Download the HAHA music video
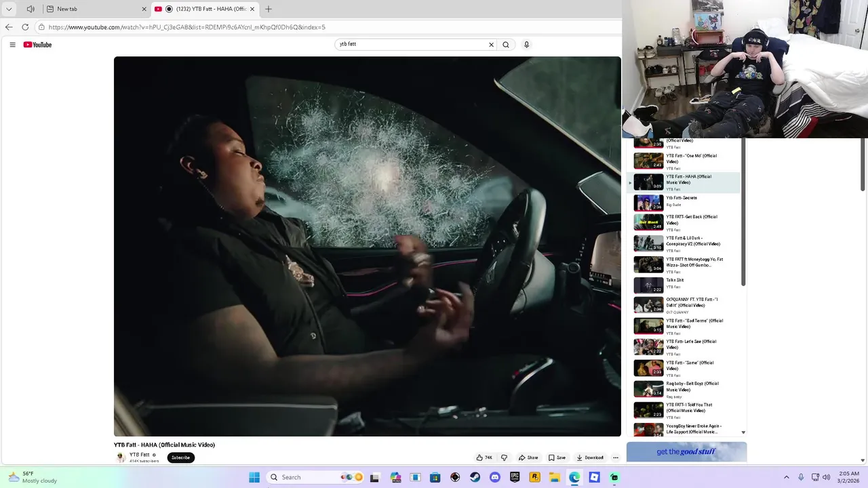868x488 pixels. 589,457
